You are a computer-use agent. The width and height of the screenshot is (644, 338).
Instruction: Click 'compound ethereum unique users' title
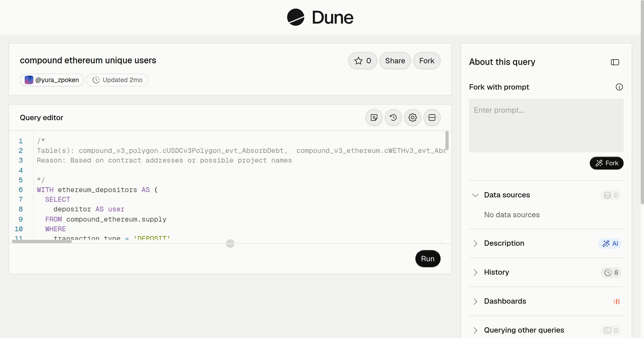tap(88, 60)
